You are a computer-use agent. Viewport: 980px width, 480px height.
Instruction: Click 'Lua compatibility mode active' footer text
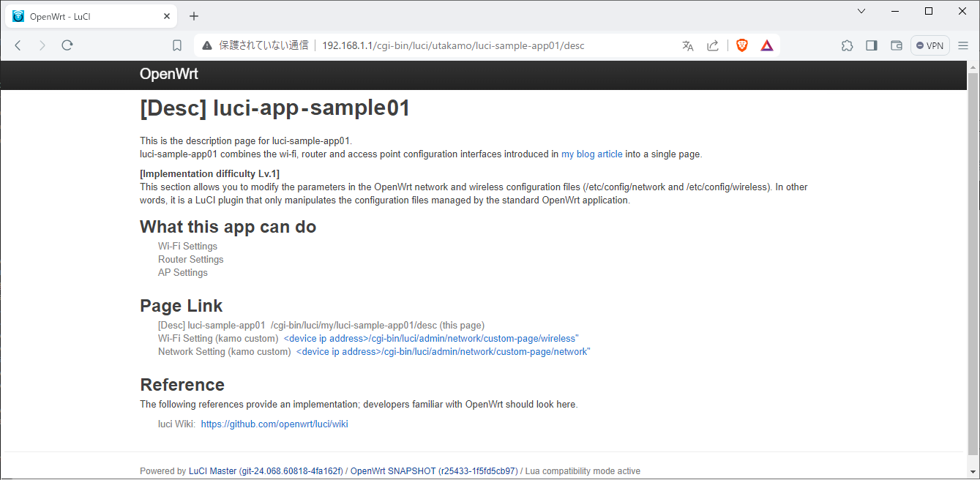pos(583,471)
